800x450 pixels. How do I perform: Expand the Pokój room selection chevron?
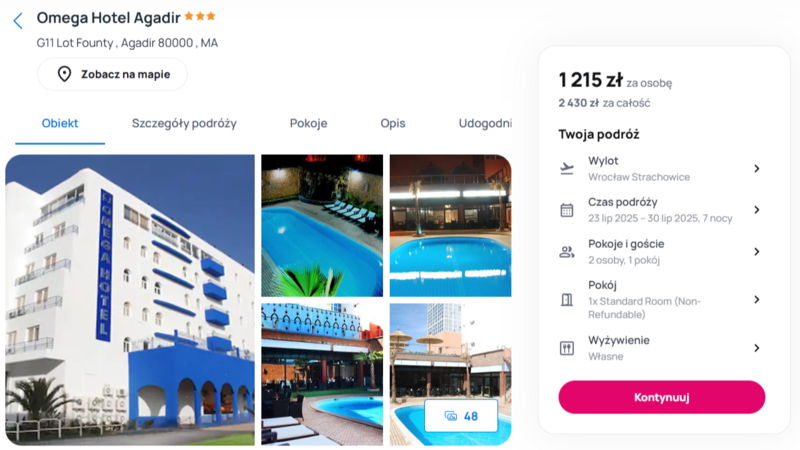[757, 299]
